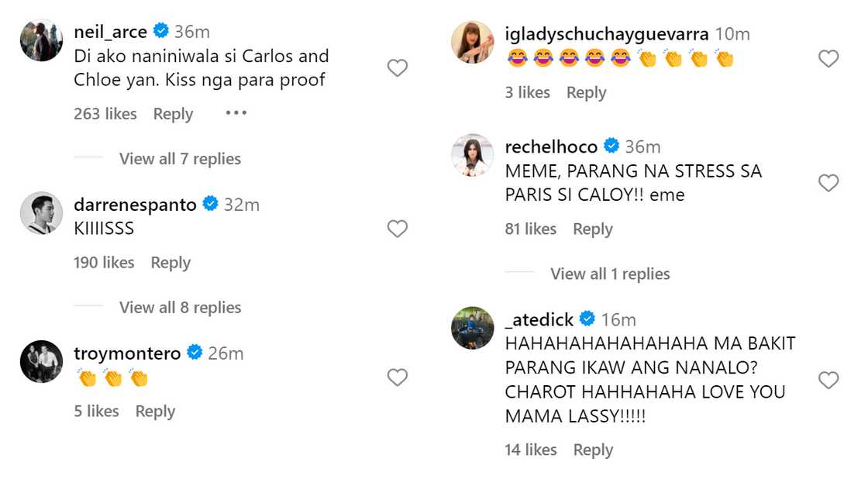Visit igladyschuchayguevarra's profile via username

tap(607, 34)
